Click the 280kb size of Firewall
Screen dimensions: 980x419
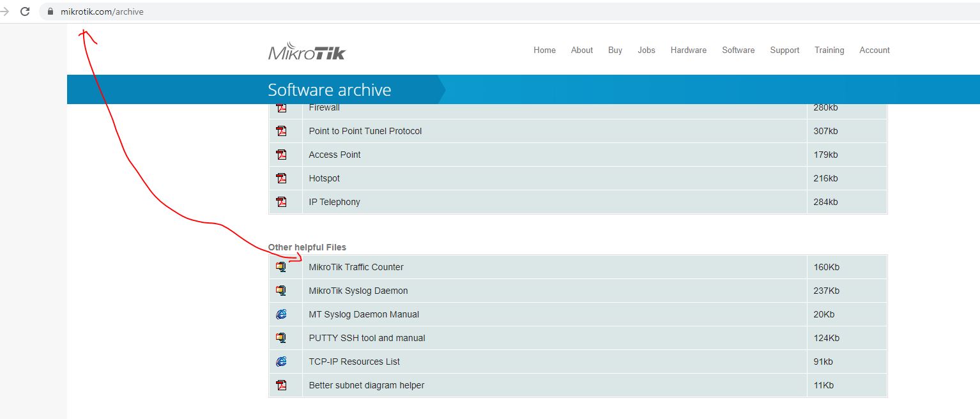pyautogui.click(x=825, y=108)
